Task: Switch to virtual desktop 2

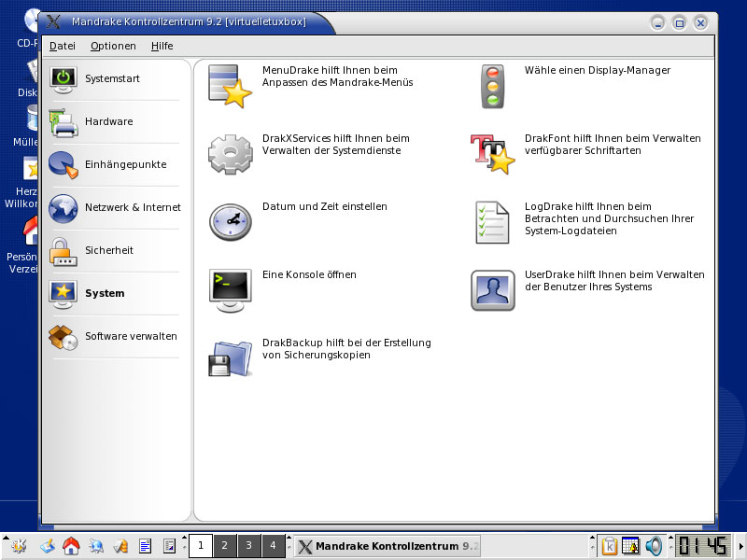Action: point(224,546)
